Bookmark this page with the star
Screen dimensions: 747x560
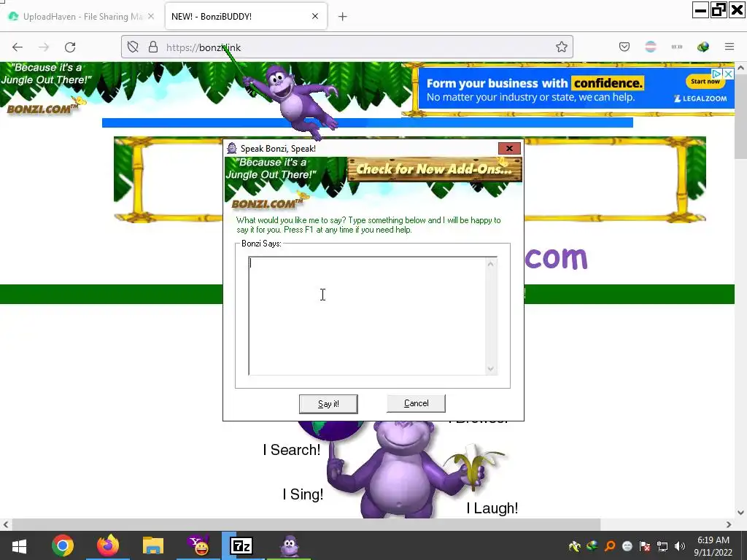click(561, 47)
